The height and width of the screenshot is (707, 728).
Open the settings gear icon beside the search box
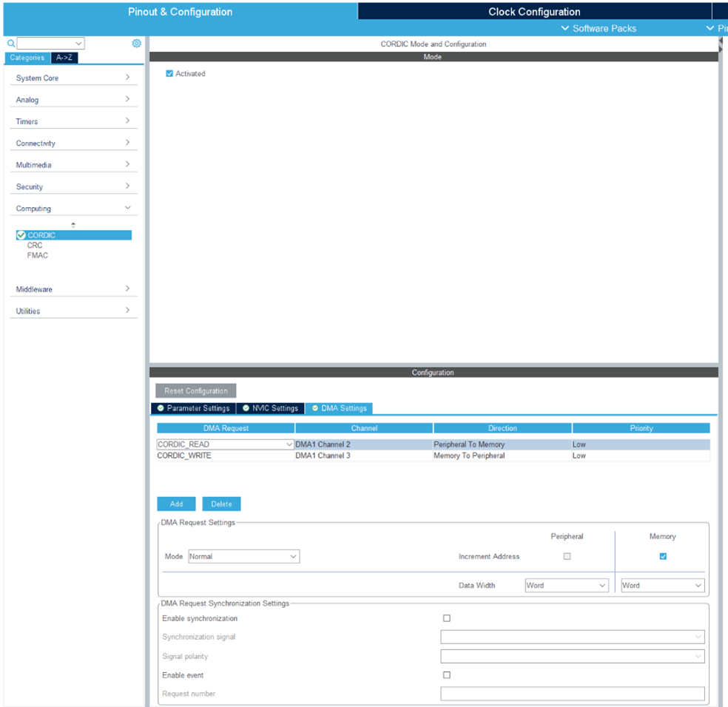coord(136,43)
